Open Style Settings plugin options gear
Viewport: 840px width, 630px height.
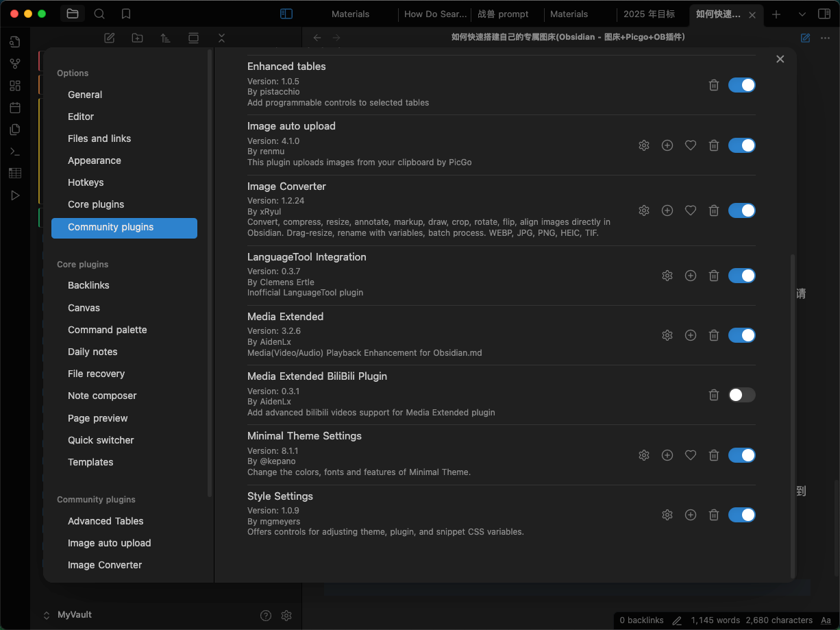(667, 515)
